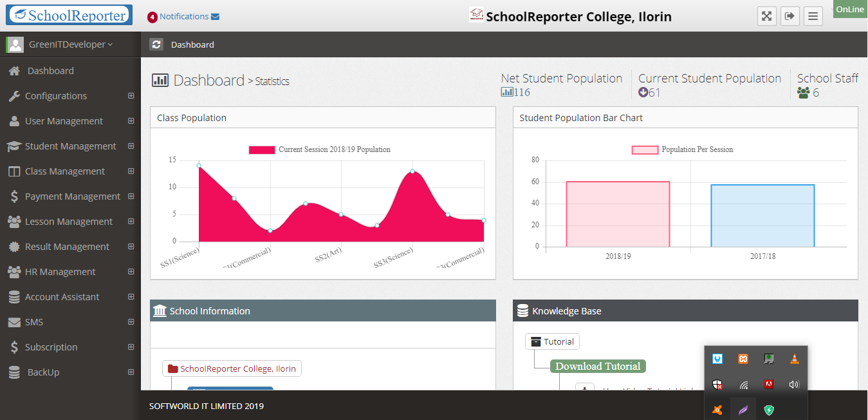The height and width of the screenshot is (420, 868).
Task: Open the GreenITDeveloper user dropdown
Action: (x=71, y=44)
